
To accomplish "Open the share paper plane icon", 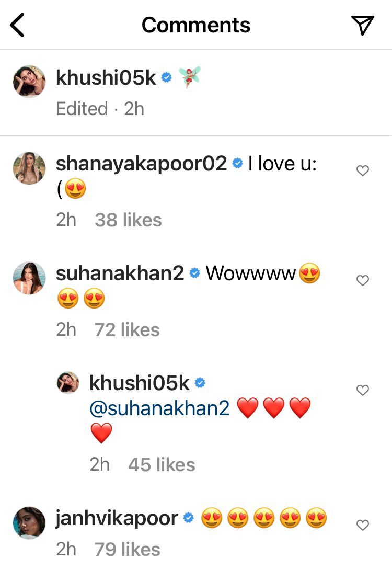I will coord(363,25).
